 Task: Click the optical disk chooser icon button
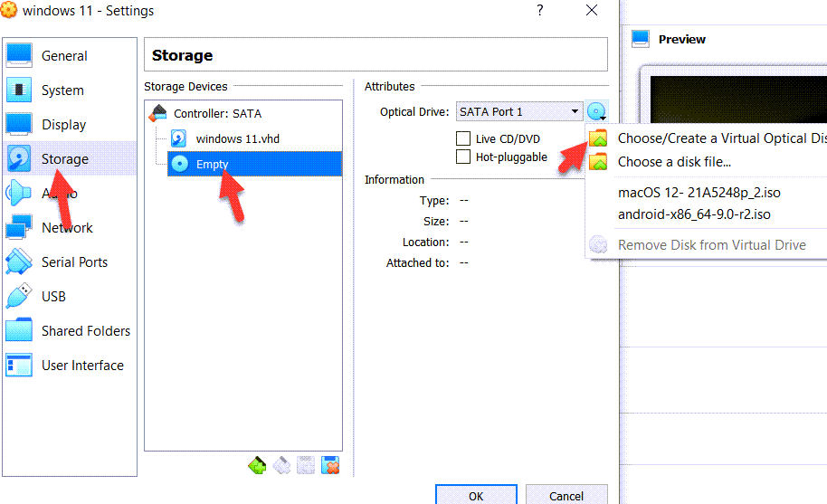point(597,112)
